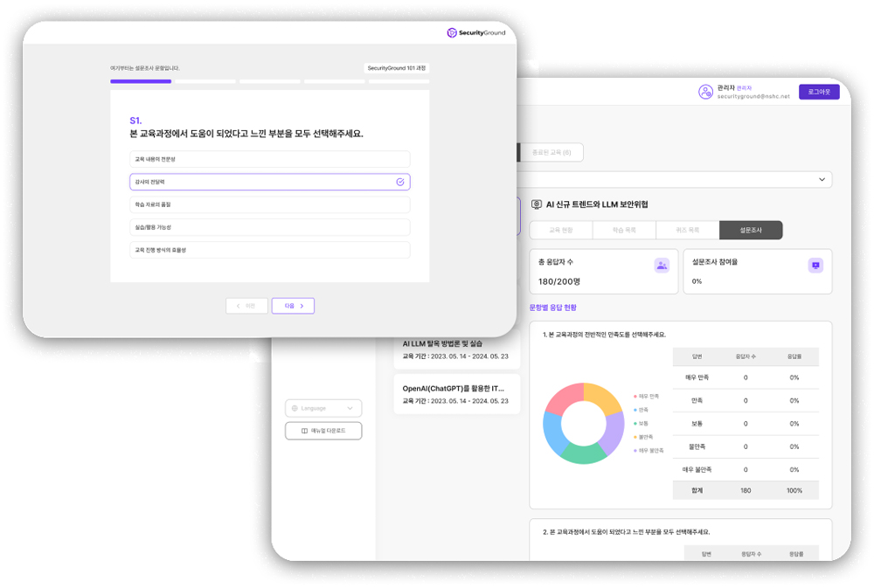Click the course icon beside AI 신규 트렌드

pyautogui.click(x=537, y=204)
